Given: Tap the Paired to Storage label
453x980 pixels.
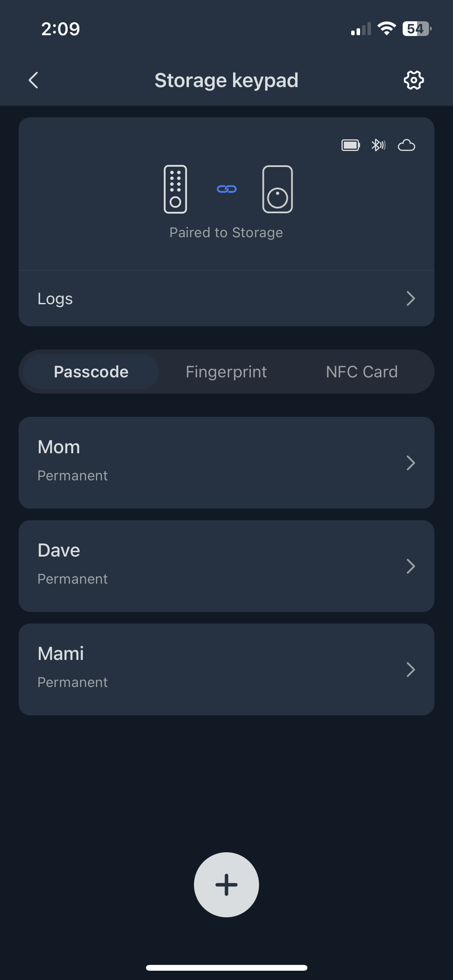Looking at the screenshot, I should pyautogui.click(x=226, y=232).
